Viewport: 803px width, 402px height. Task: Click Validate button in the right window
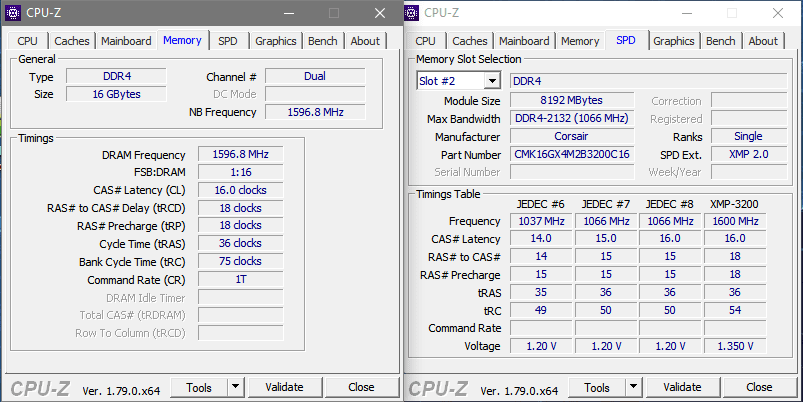point(682,388)
